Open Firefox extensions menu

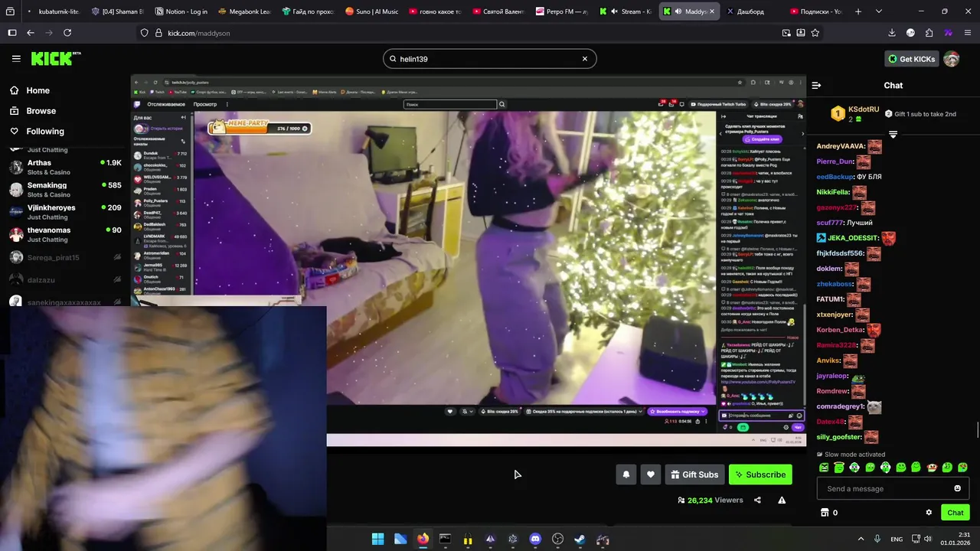[x=929, y=33]
